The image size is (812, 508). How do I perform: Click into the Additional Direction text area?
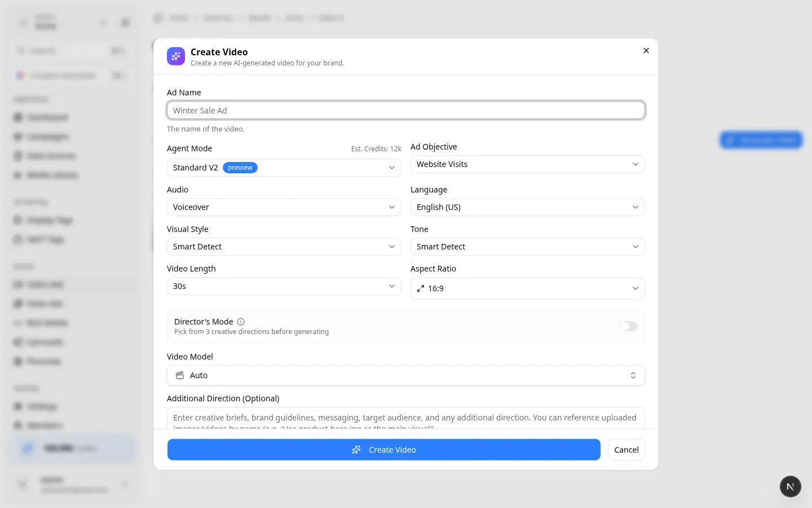click(x=406, y=418)
